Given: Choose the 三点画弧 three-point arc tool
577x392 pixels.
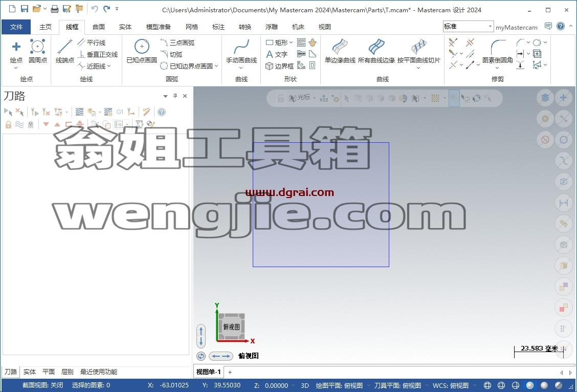Looking at the screenshot, I should coord(177,42).
